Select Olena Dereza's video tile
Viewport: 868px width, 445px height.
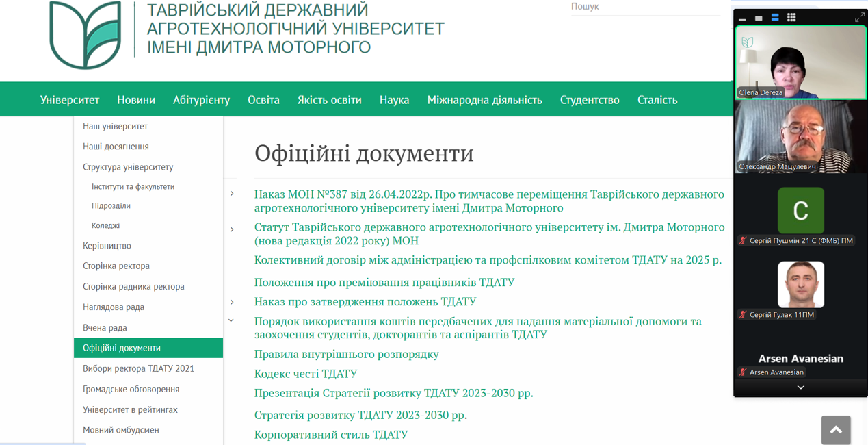(800, 62)
